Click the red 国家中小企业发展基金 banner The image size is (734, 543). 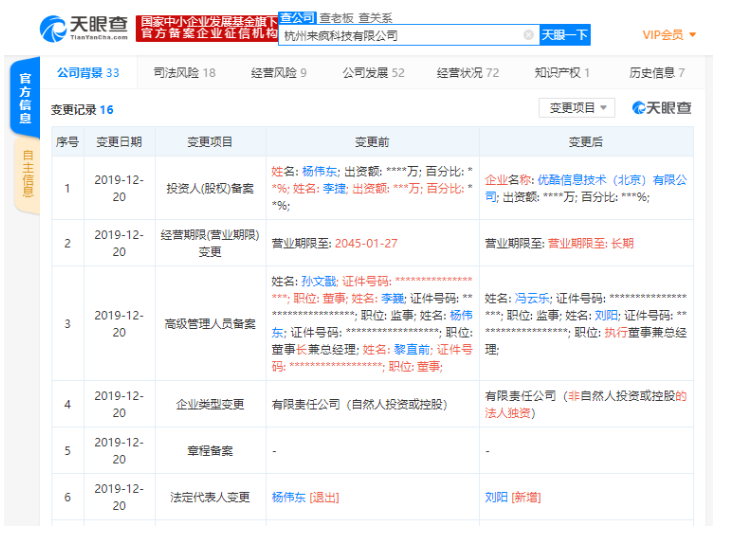click(x=207, y=28)
